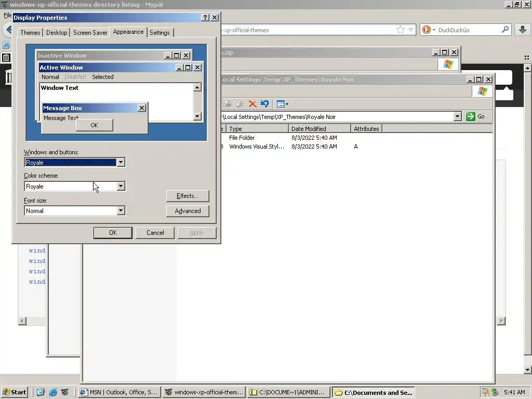532x399 pixels.
Task: Click the Internet Archive logo icon on page
Action: 7,77
